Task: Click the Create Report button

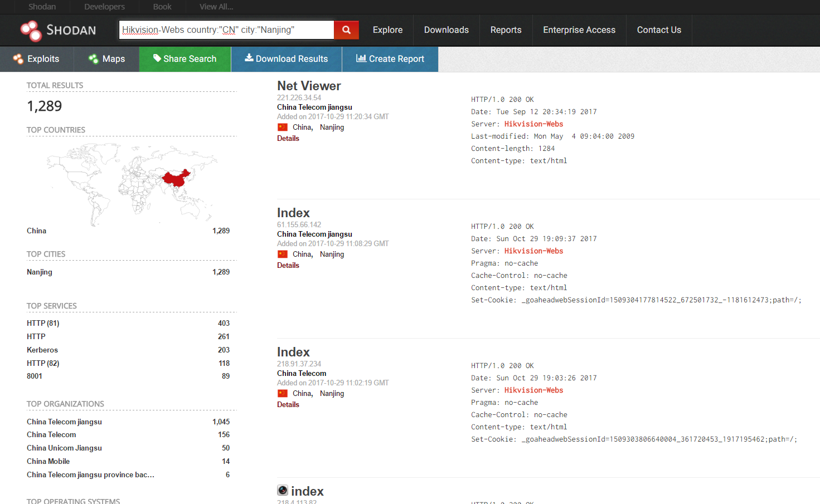Action: tap(390, 59)
